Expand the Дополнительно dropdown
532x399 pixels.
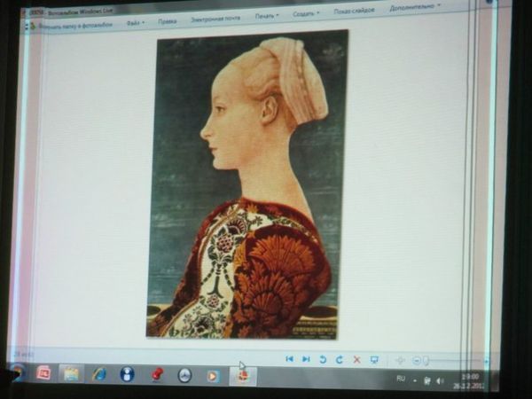415,7
